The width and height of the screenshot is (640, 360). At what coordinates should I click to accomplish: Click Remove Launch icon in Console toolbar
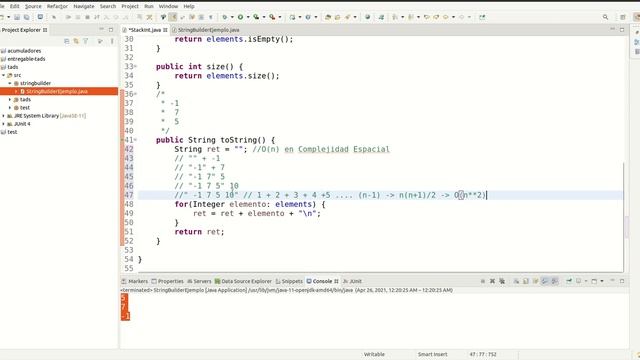493,281
